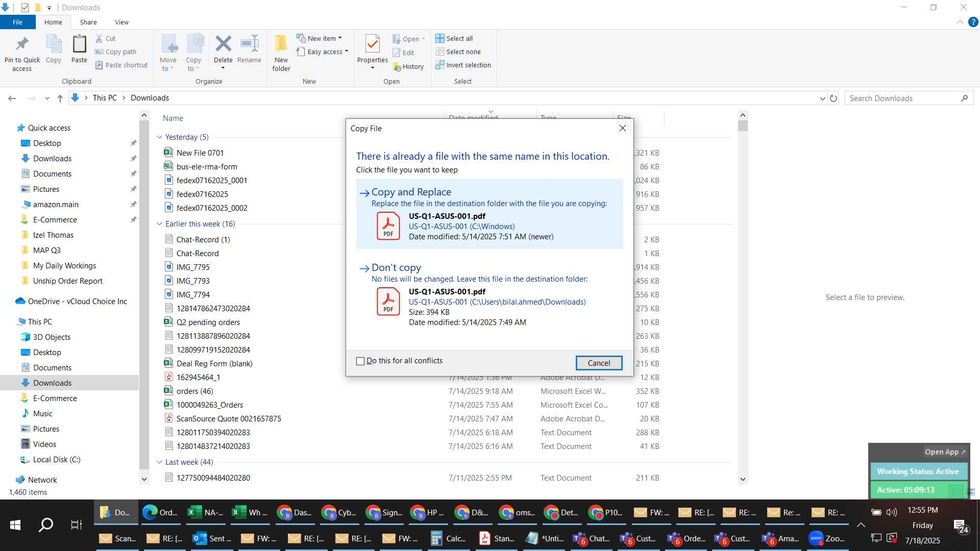Switch to the View ribbon tab
The height and width of the screenshot is (551, 980).
coord(121,22)
